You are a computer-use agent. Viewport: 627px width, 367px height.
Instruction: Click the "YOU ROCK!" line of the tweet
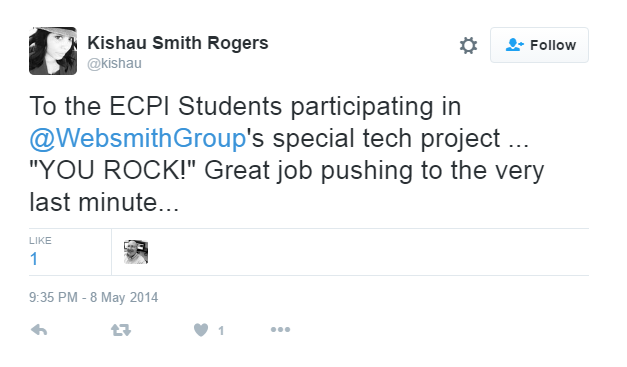pyautogui.click(x=287, y=171)
